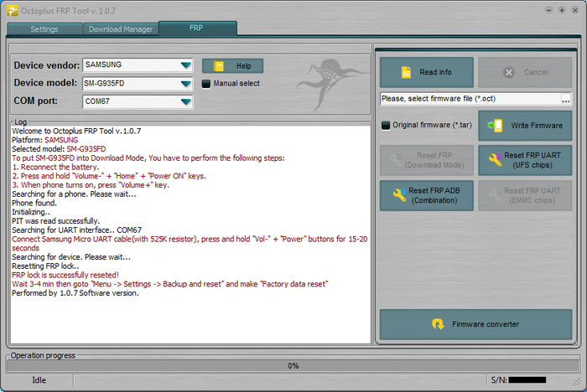Select the FRP tab
Image resolution: width=587 pixels, height=392 pixels.
point(196,28)
